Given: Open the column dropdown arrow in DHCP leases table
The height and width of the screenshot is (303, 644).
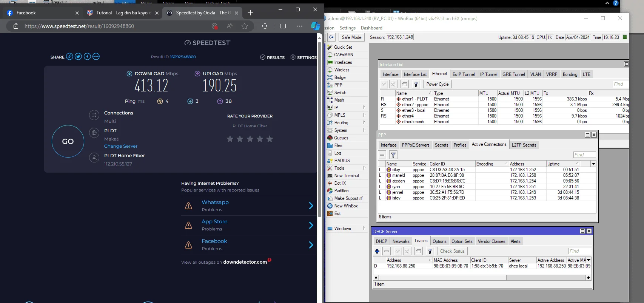Looking at the screenshot, I should 589,260.
